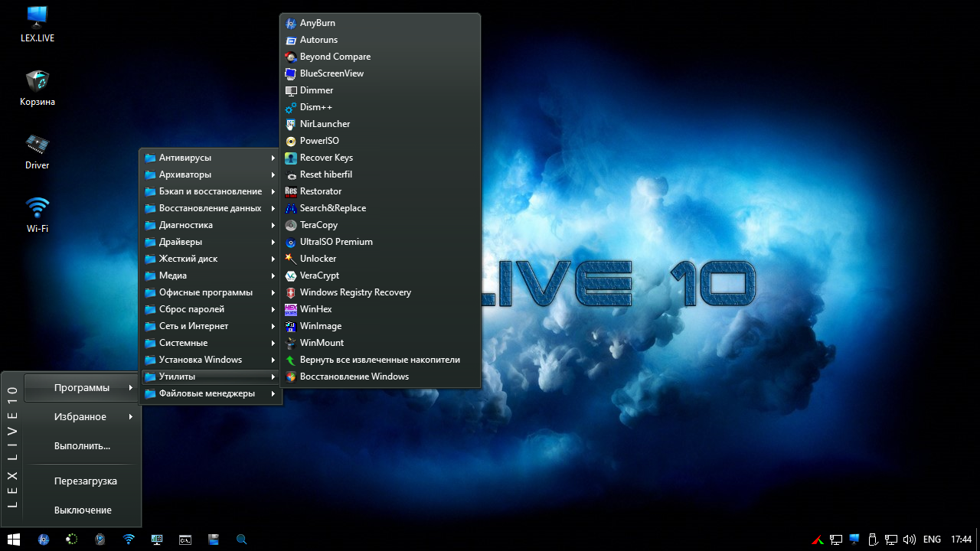Click the Windows Start button in taskbar
Screen dimensions: 980x551
click(14, 540)
